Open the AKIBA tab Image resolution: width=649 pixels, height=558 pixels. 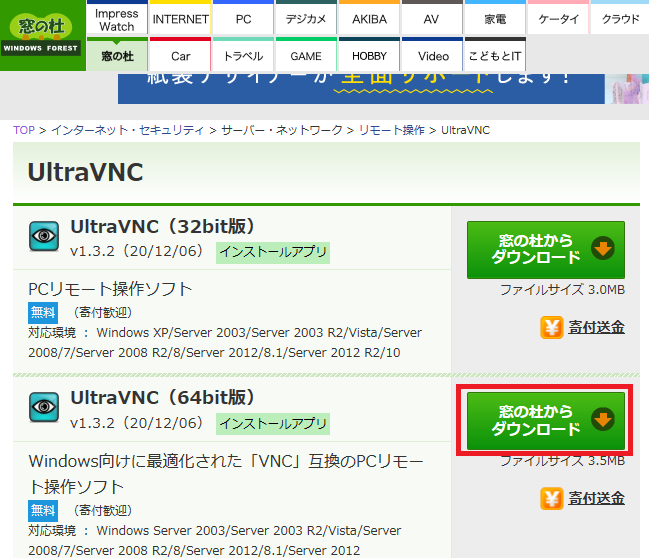(369, 17)
